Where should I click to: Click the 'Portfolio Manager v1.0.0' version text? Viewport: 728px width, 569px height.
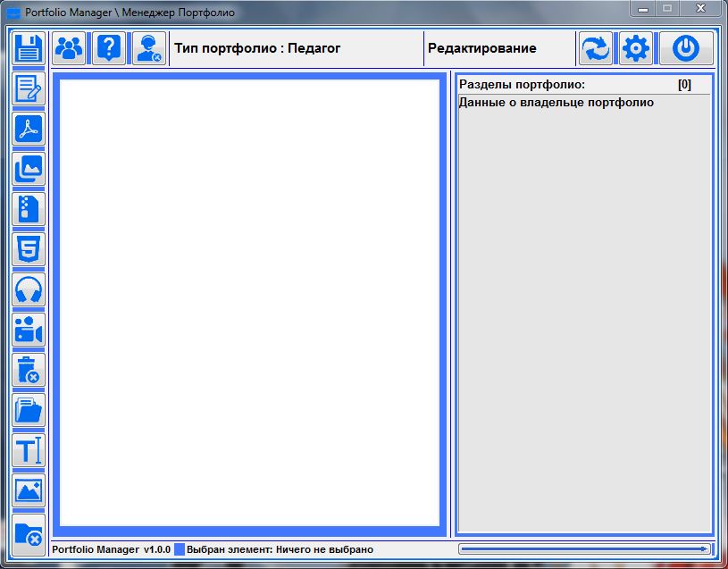pyautogui.click(x=111, y=549)
